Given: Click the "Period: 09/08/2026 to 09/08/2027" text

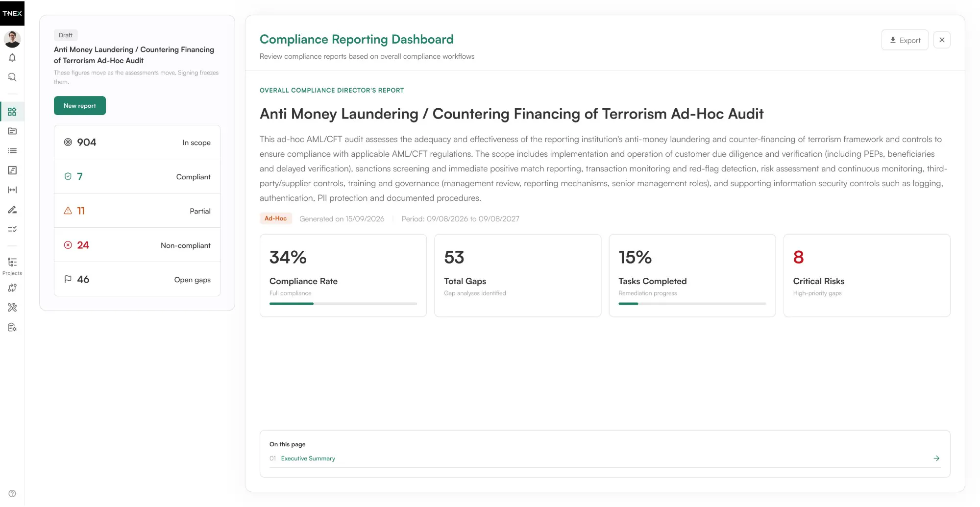Looking at the screenshot, I should [x=461, y=219].
